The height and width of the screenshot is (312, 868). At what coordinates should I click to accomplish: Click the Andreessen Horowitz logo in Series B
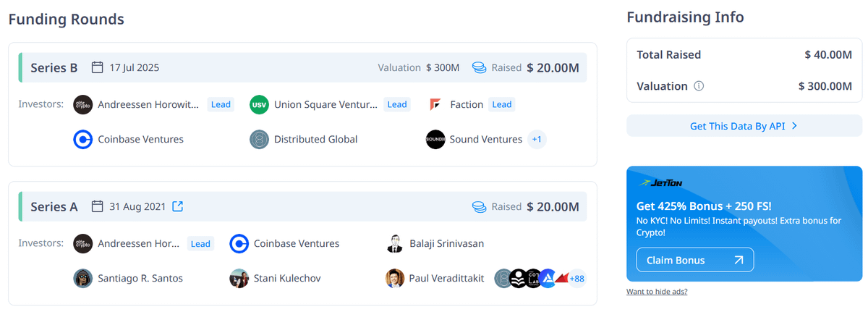pos(83,105)
